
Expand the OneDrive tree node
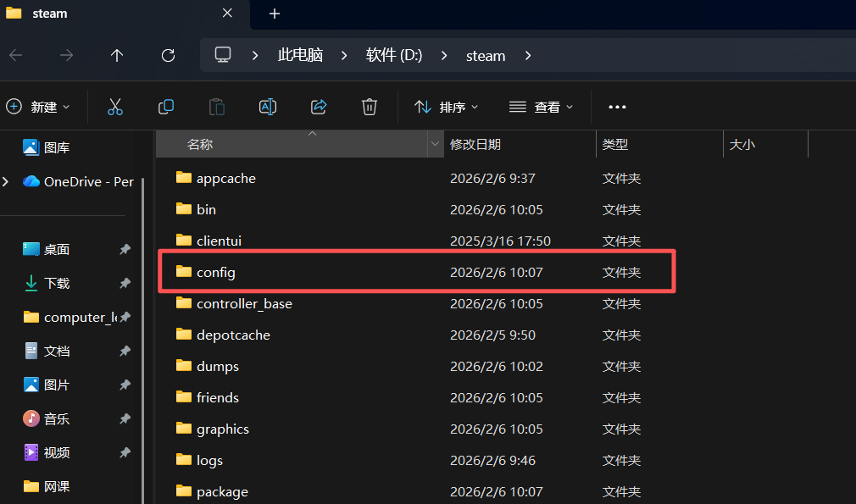pyautogui.click(x=5, y=181)
